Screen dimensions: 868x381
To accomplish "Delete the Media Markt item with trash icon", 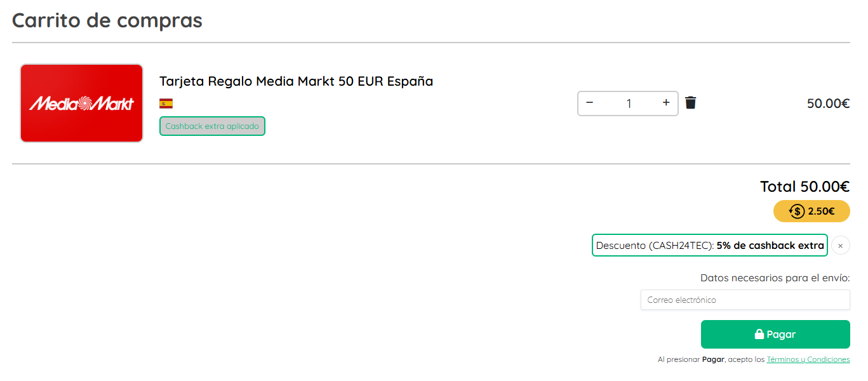I will (691, 103).
